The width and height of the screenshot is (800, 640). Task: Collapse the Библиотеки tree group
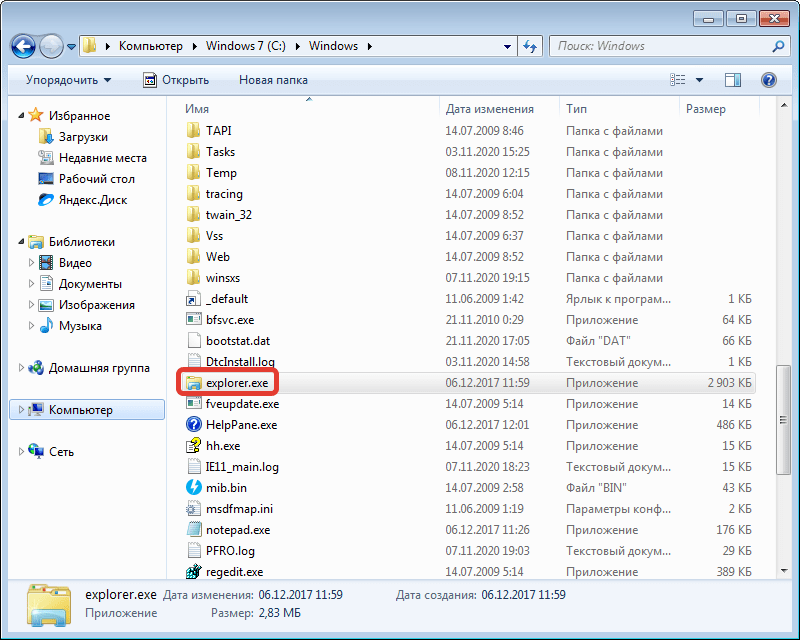[x=21, y=242]
